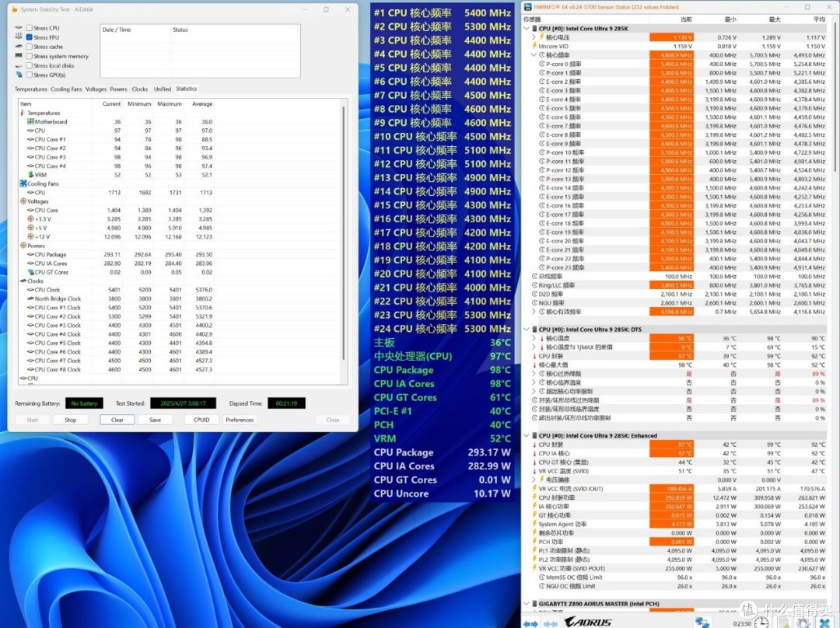
Task: Click HWiNFO collapse-columns light arrows icon
Action: 551,623
